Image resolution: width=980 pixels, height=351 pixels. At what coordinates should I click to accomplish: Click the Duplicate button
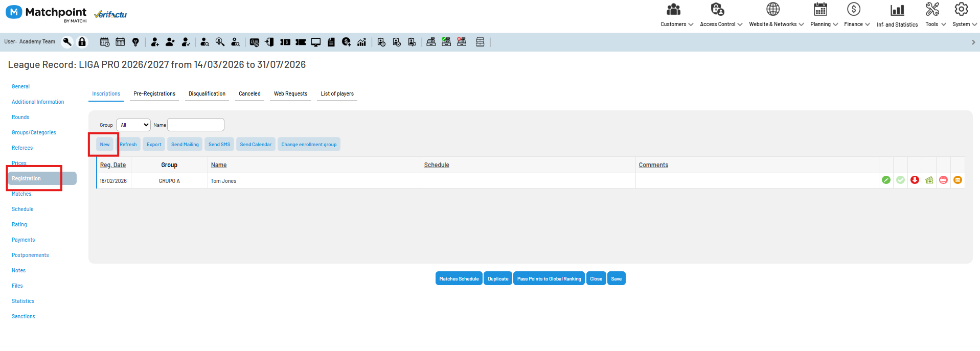(498, 278)
